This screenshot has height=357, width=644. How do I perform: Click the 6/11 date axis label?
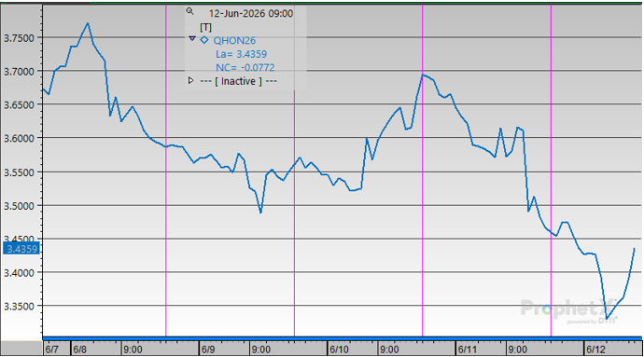pyautogui.click(x=468, y=350)
